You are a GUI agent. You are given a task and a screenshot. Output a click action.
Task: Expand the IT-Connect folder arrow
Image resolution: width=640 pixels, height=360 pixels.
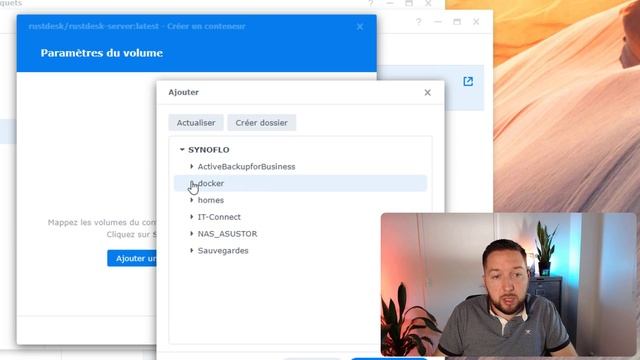point(191,217)
